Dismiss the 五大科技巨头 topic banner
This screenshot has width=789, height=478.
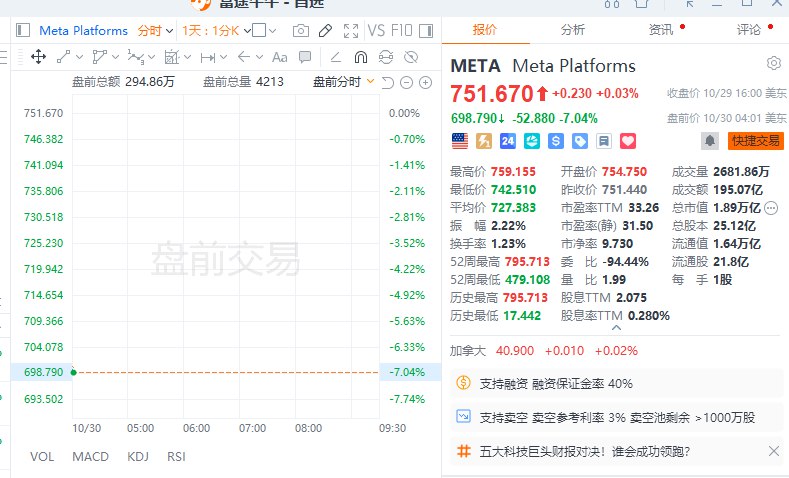(x=774, y=451)
